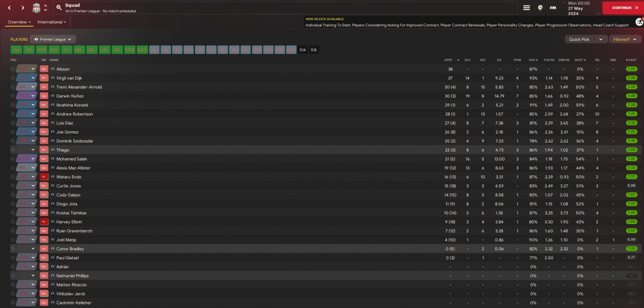Click the Vac badge for Joël Matip

pos(44,240)
